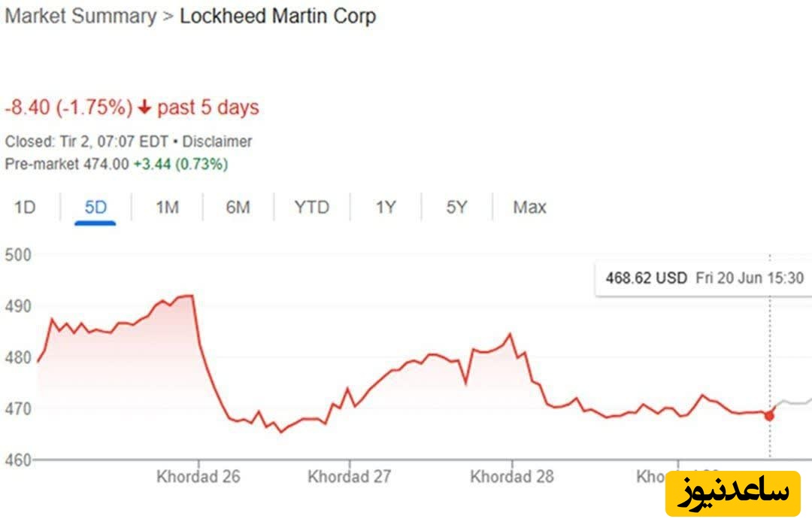This screenshot has width=812, height=528.
Task: Click the red down arrow icon
Action: [144, 108]
